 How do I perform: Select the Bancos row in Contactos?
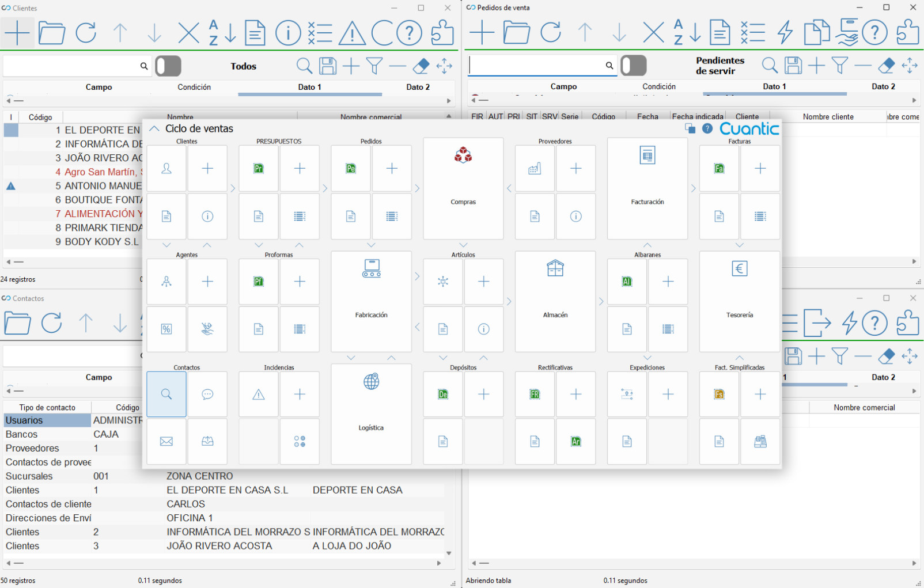pos(224,434)
